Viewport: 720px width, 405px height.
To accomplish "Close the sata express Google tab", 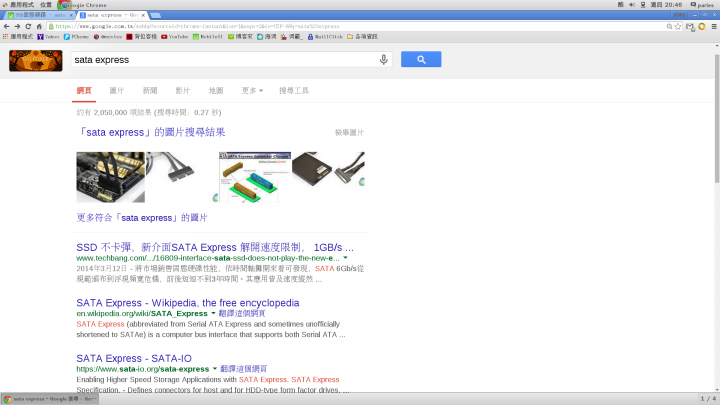I will pyautogui.click(x=143, y=15).
